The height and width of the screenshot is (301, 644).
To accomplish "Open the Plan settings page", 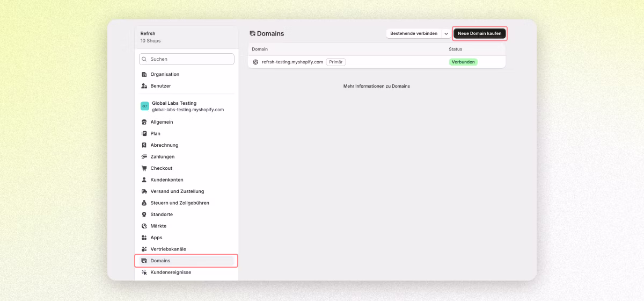I will (186, 133).
